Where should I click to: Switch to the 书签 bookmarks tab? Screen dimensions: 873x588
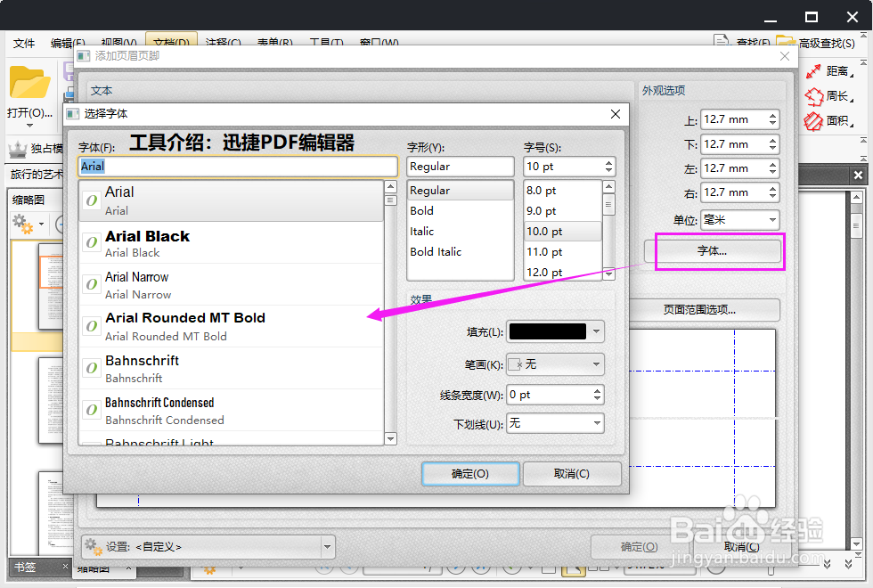(x=25, y=567)
